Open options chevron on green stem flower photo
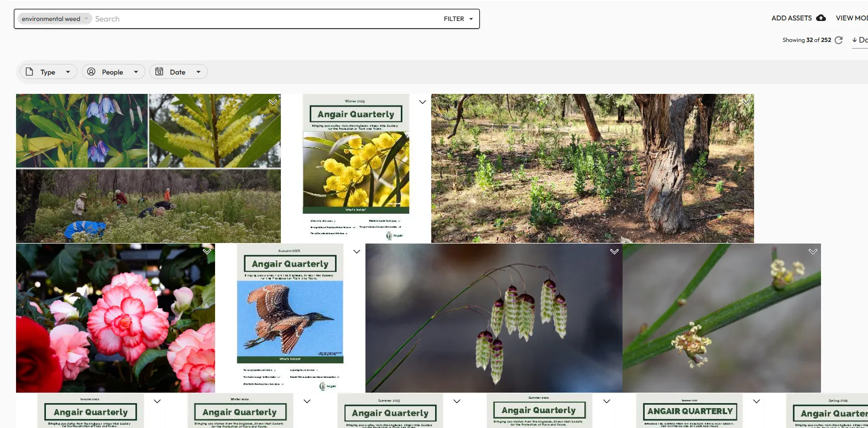868x428 pixels. coord(813,252)
